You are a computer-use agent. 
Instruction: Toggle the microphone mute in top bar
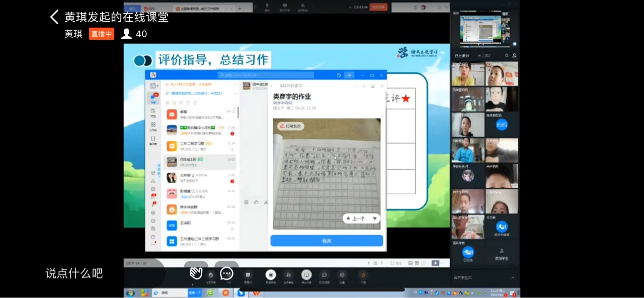267,6
